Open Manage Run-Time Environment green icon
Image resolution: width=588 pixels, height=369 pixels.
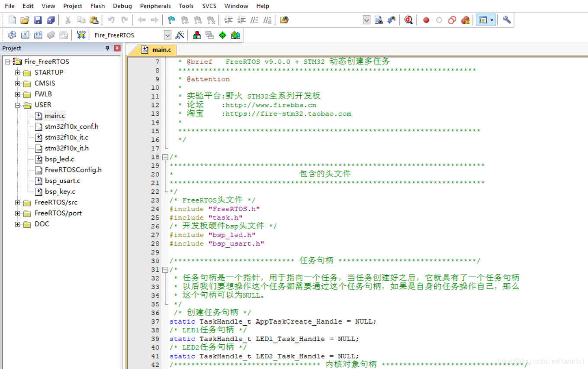tap(223, 35)
